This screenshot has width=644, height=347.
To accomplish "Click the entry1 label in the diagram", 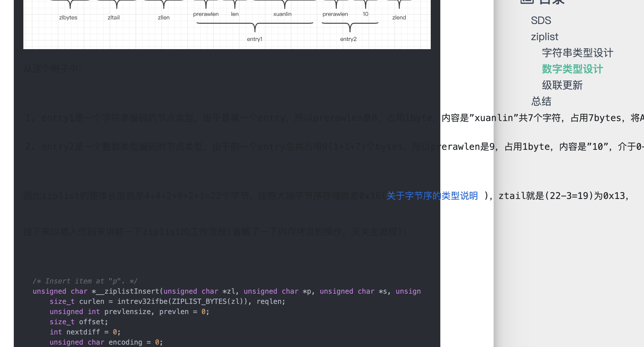I will [254, 39].
